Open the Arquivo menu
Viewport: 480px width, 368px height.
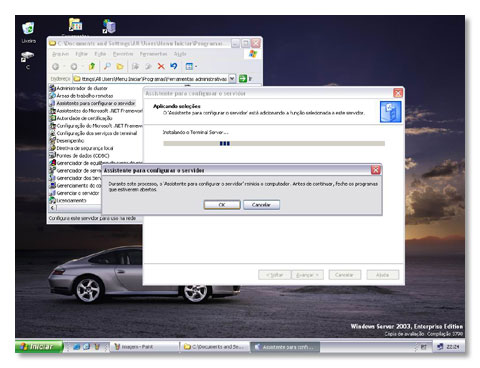(60, 54)
